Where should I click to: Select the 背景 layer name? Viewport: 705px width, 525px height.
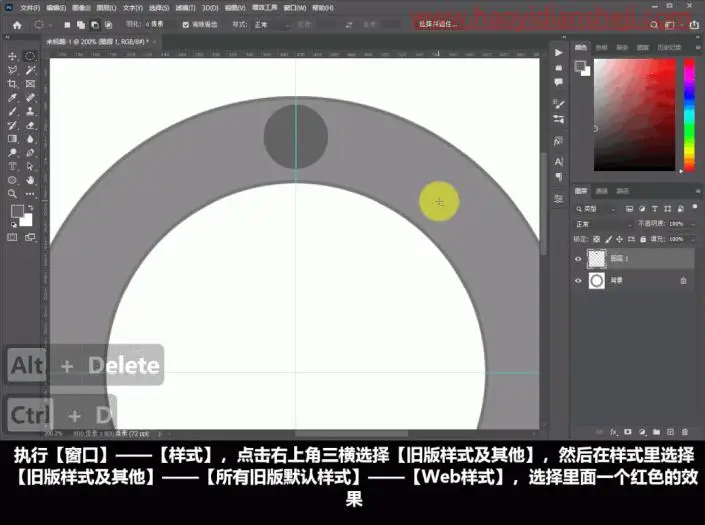pyautogui.click(x=616, y=280)
